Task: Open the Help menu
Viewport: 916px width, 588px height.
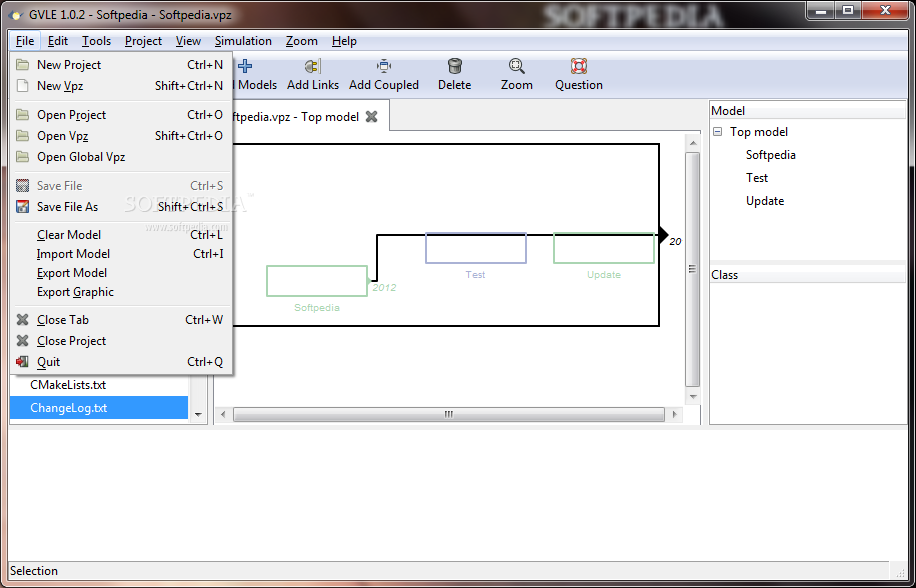Action: point(344,41)
